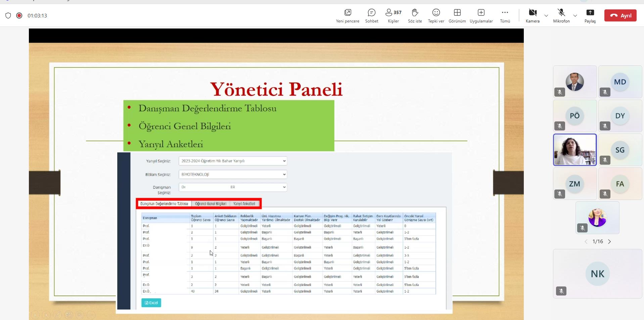Share screen with Paylaş
The height and width of the screenshot is (320, 644).
click(x=590, y=15)
